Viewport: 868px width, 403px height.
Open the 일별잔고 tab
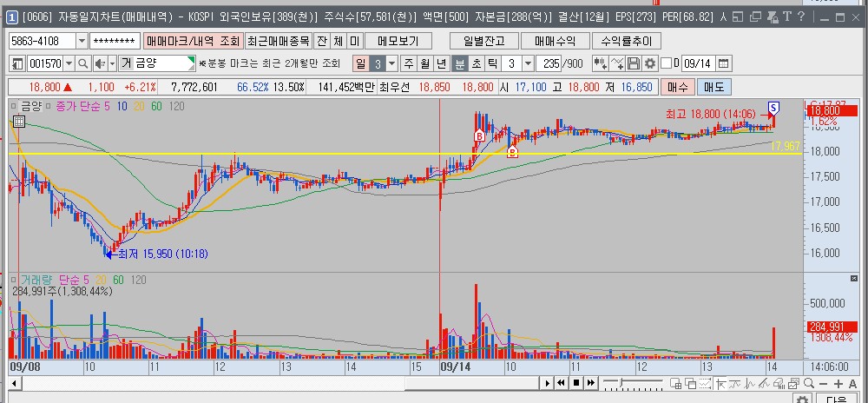tap(483, 41)
